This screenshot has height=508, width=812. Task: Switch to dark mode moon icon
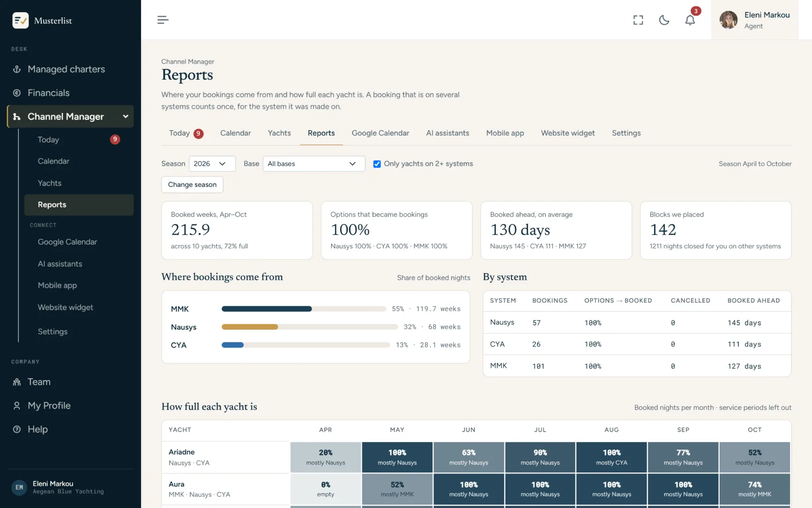pyautogui.click(x=664, y=20)
